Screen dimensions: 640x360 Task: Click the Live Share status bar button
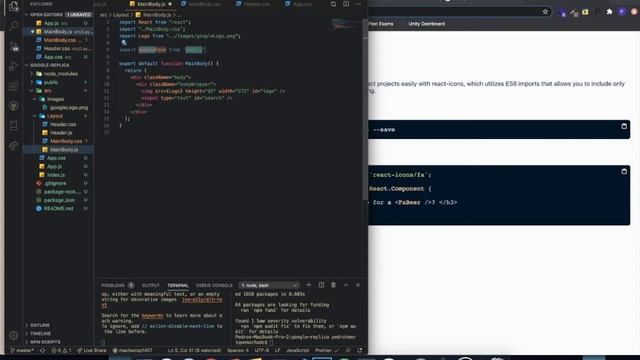pyautogui.click(x=91, y=350)
